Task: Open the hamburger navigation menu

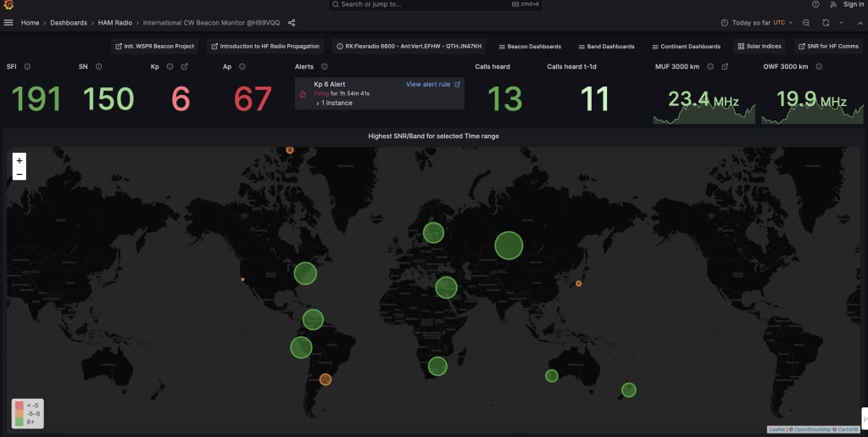Action: pos(8,23)
